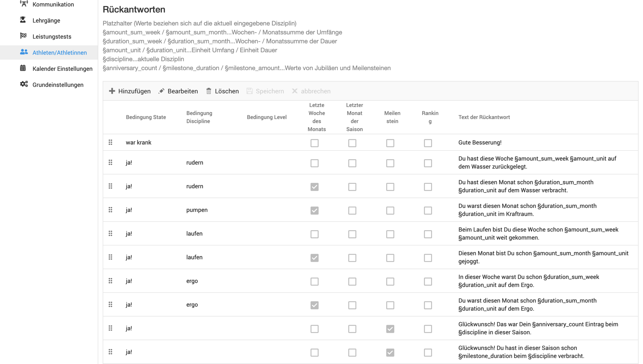The height and width of the screenshot is (364, 643).
Task: Toggle Meilenstein checkbox in pumpen row
Action: coord(390,210)
